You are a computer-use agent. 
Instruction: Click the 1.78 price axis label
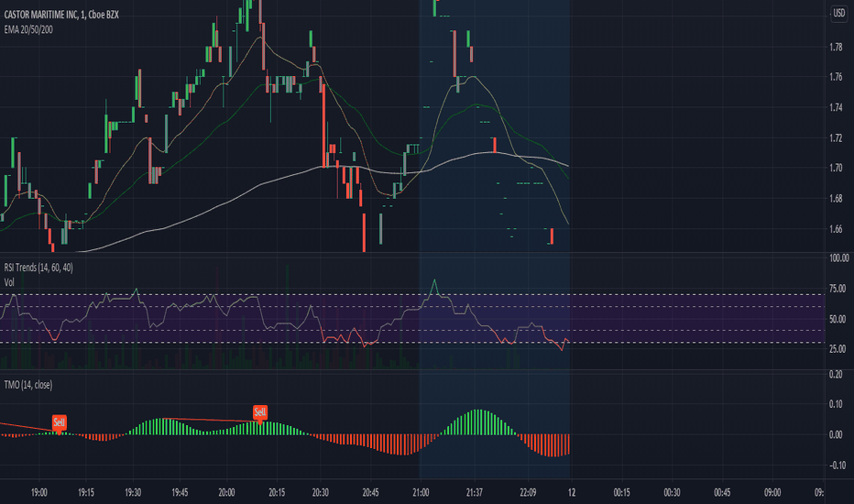836,48
